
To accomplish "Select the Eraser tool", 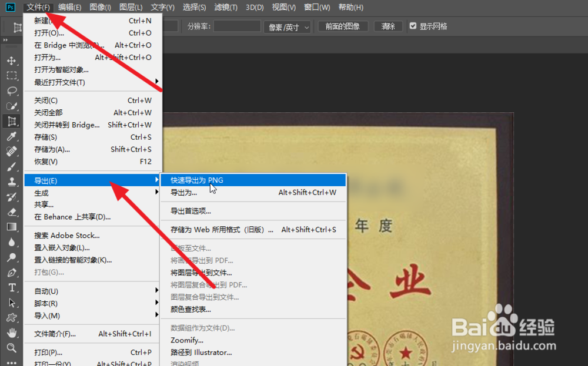I will [x=12, y=212].
